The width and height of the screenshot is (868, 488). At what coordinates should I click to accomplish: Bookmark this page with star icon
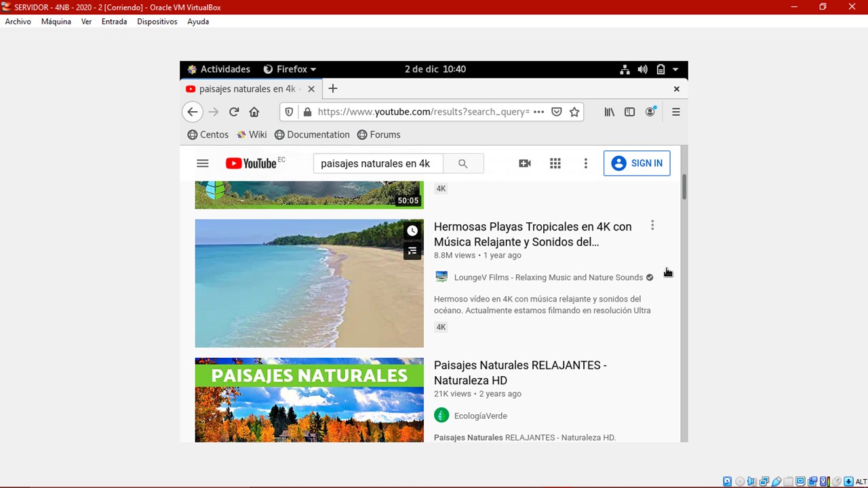[x=574, y=112]
